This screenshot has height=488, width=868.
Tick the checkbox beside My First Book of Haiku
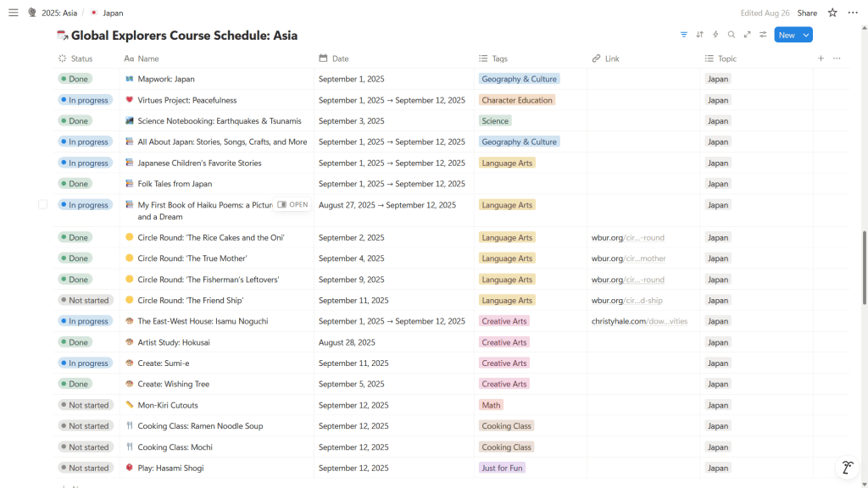(42, 204)
